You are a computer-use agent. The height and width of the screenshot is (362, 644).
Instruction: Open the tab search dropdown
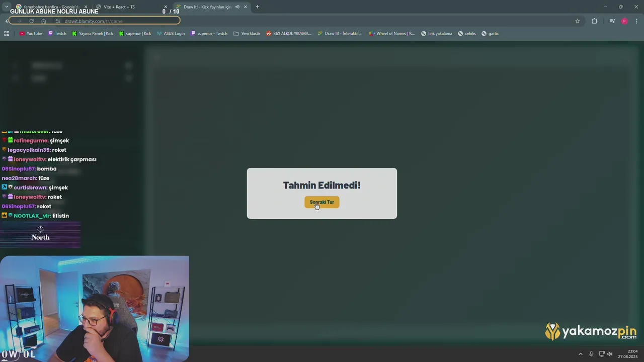(7, 7)
